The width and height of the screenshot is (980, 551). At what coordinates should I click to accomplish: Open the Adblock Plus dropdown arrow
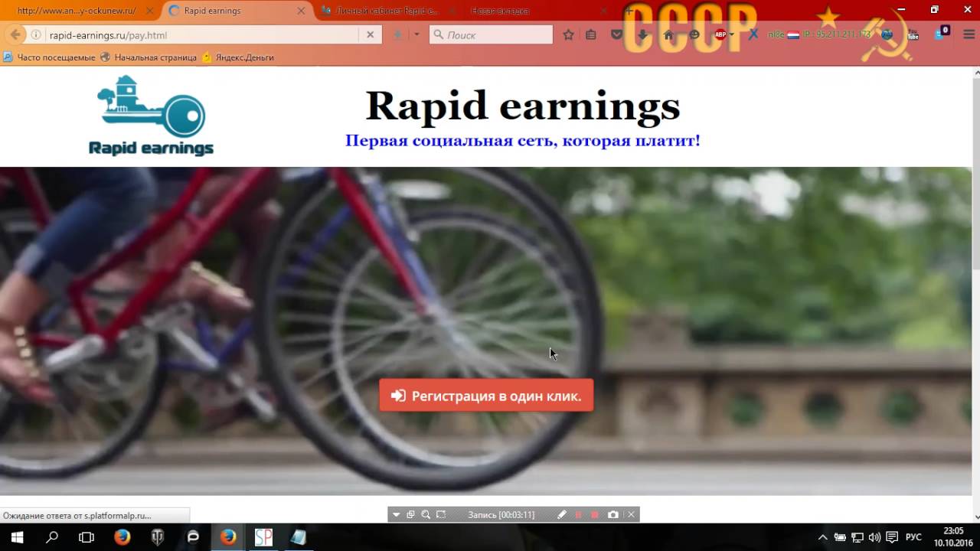click(x=732, y=34)
